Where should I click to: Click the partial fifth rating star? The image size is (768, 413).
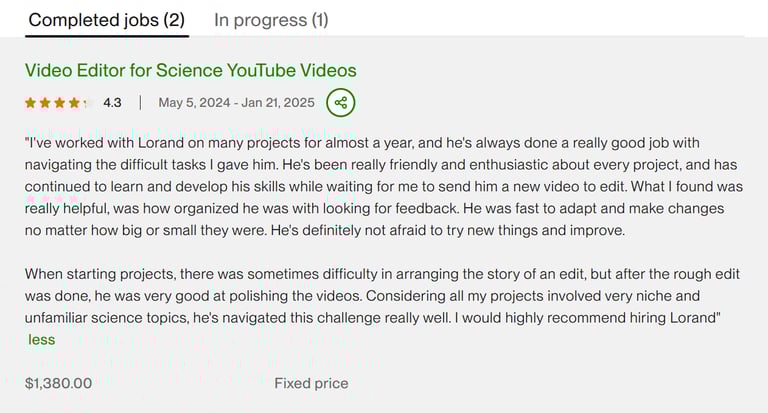click(86, 102)
